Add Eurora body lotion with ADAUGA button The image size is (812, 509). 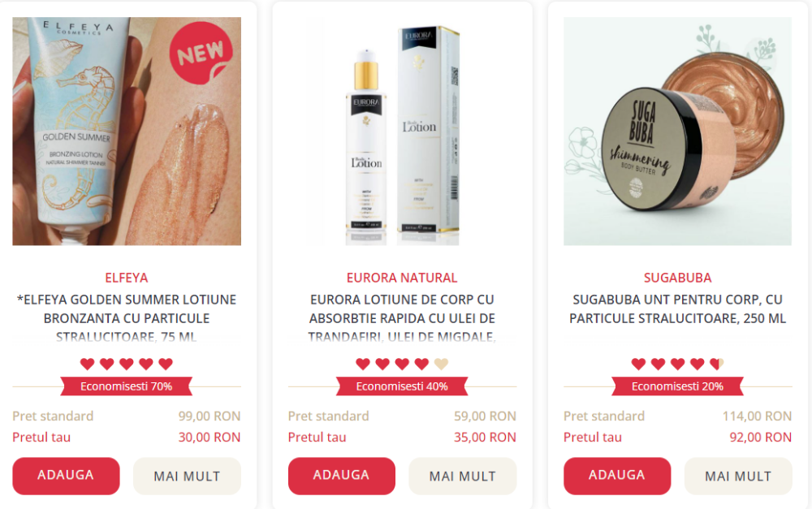341,476
